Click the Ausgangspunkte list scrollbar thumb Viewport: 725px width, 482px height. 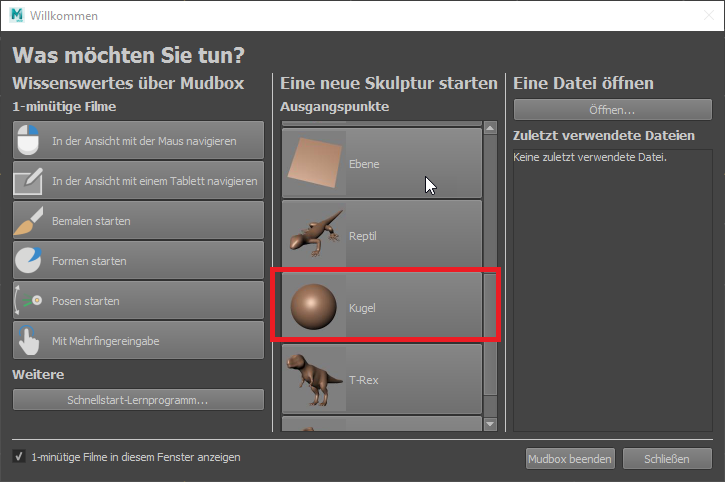pyautogui.click(x=490, y=334)
